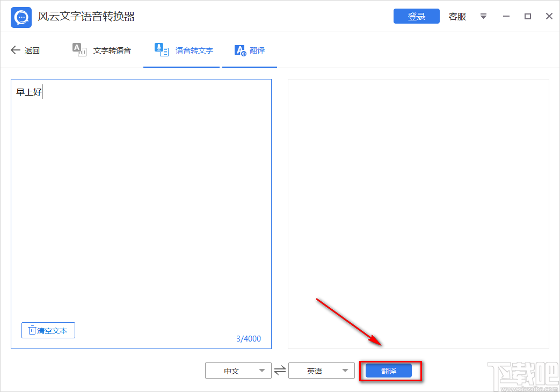560x392 pixels.
Task: Open the title bar dropdown menu triangle
Action: point(483,17)
